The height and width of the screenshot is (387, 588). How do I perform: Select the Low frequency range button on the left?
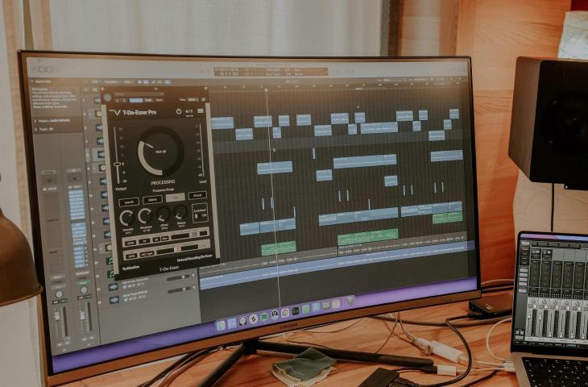coord(129,202)
